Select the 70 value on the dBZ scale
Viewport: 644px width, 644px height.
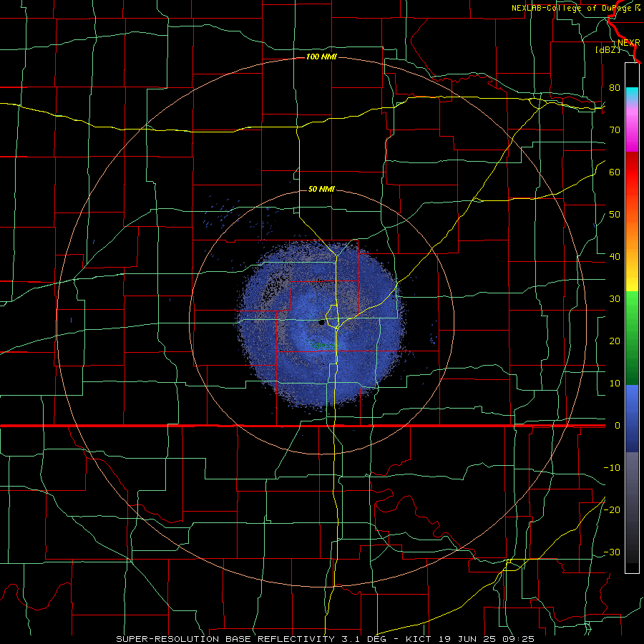coord(615,130)
